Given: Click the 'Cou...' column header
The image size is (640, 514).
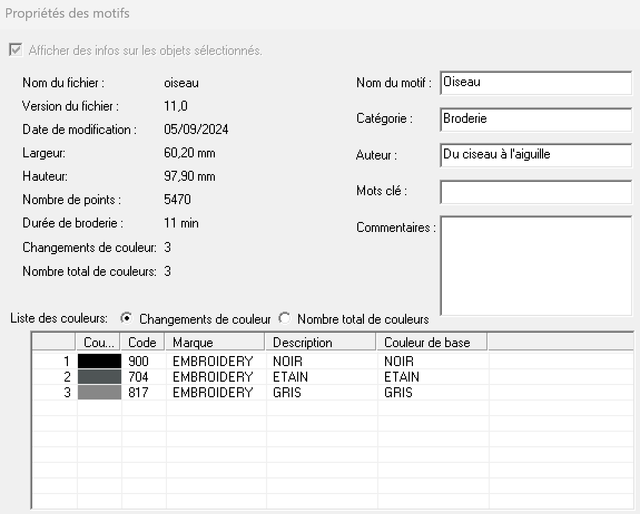Looking at the screenshot, I should [98, 342].
